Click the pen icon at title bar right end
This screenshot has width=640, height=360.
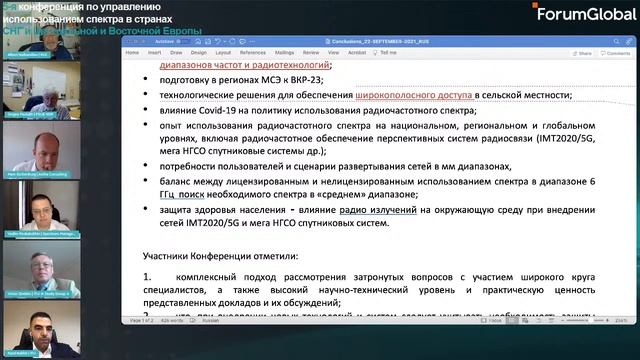(x=629, y=42)
